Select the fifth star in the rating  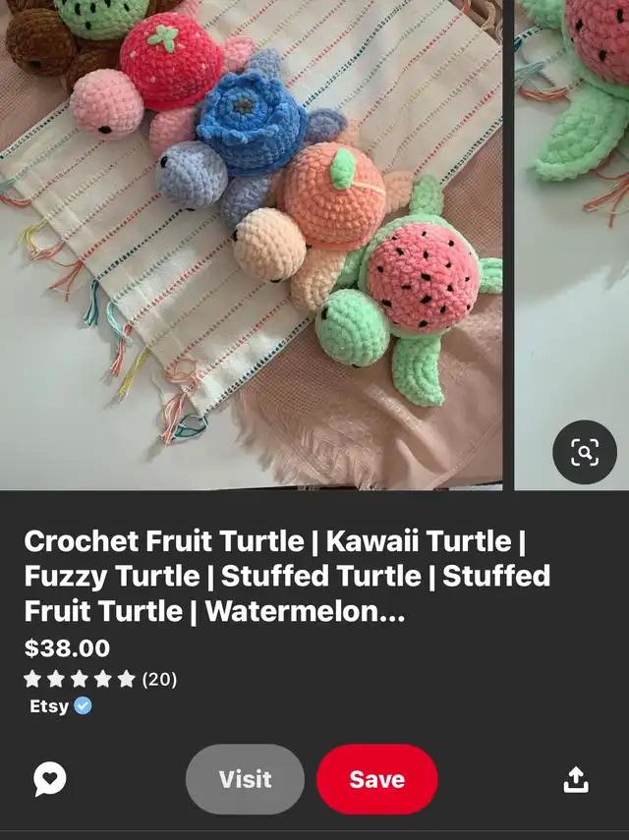click(x=126, y=679)
